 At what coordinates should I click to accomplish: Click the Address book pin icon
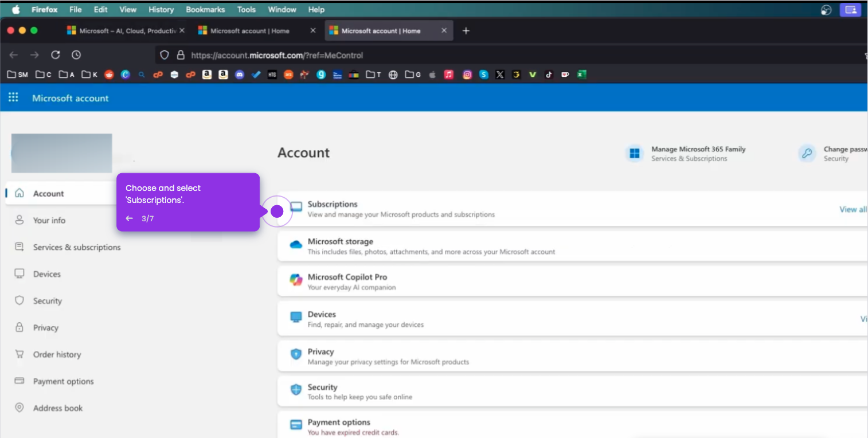pyautogui.click(x=19, y=408)
